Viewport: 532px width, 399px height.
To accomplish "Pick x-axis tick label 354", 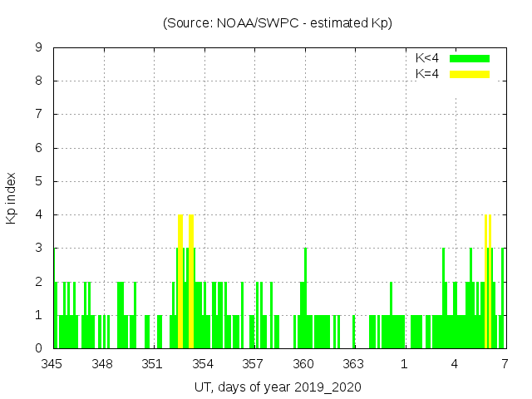I will 203,363.
